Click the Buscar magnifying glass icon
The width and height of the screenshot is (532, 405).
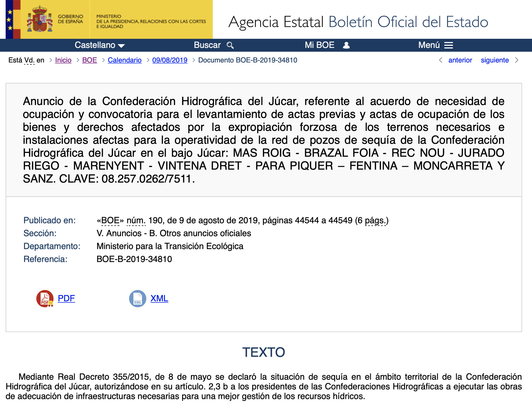coord(230,45)
